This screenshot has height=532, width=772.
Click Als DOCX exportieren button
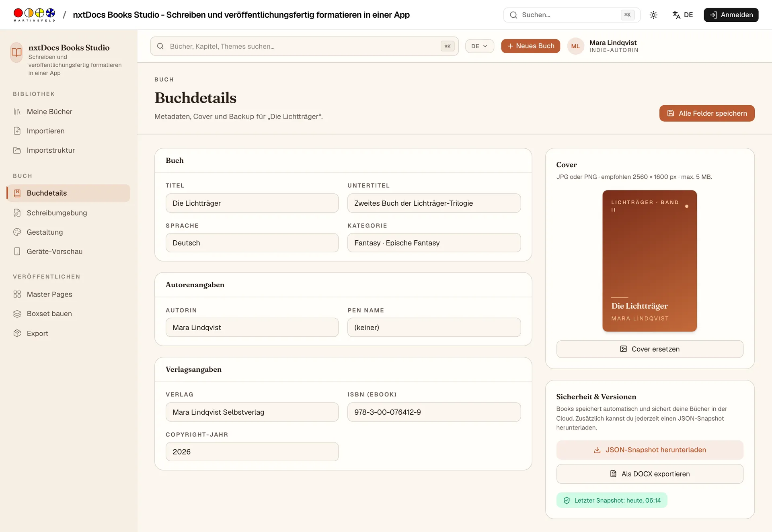[x=650, y=474]
